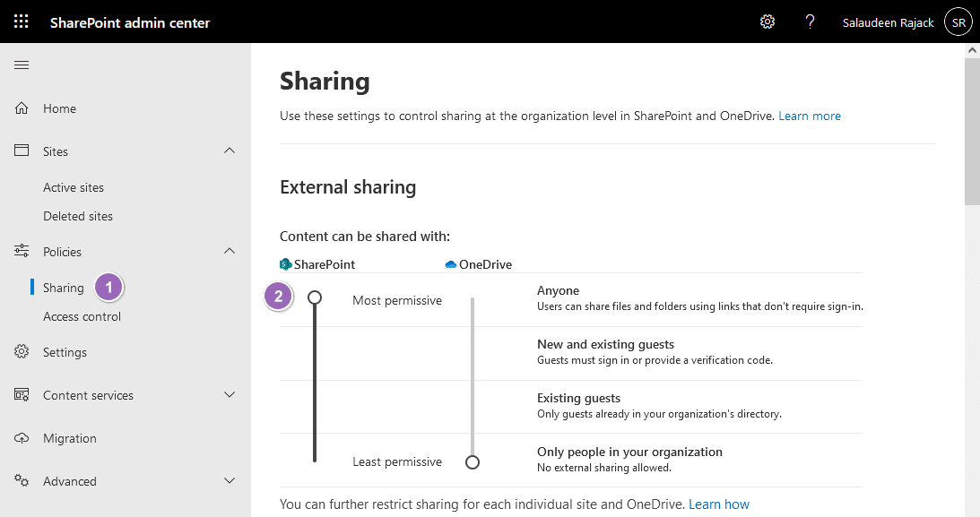Open the Active sites page

(x=72, y=186)
